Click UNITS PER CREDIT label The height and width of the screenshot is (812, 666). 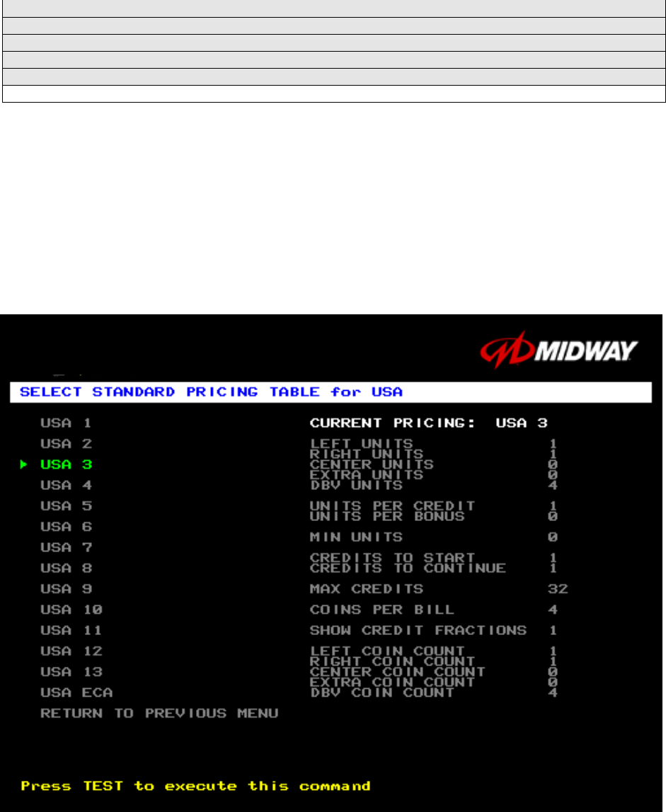click(393, 506)
